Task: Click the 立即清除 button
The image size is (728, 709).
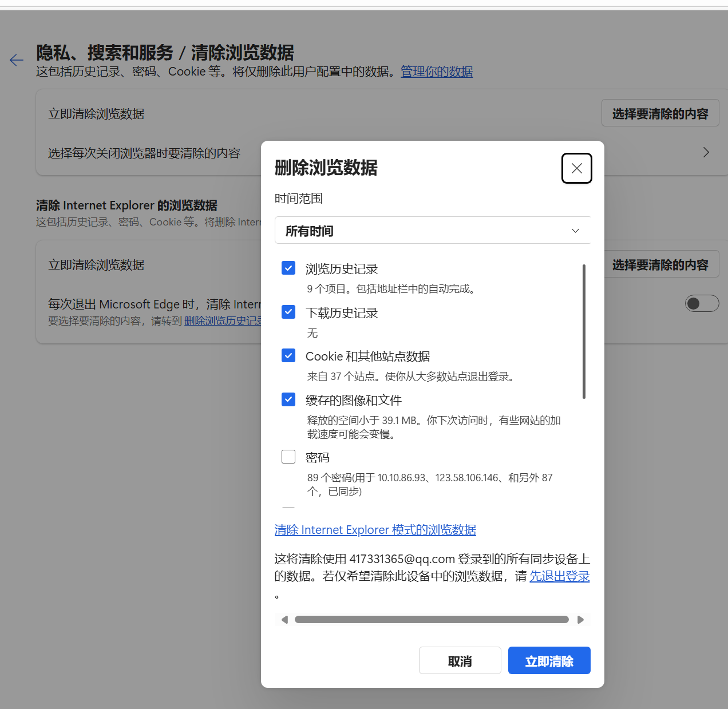Action: pyautogui.click(x=549, y=661)
